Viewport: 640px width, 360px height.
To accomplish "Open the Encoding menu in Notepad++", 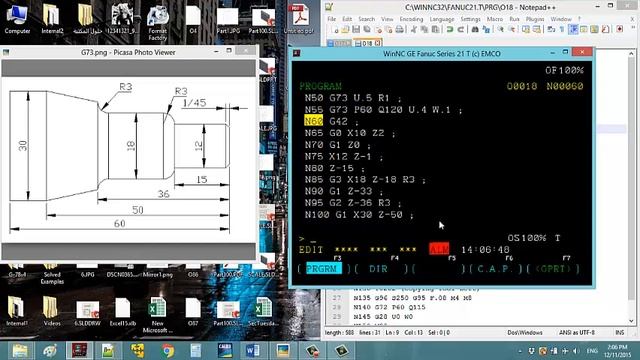I will (x=411, y=19).
